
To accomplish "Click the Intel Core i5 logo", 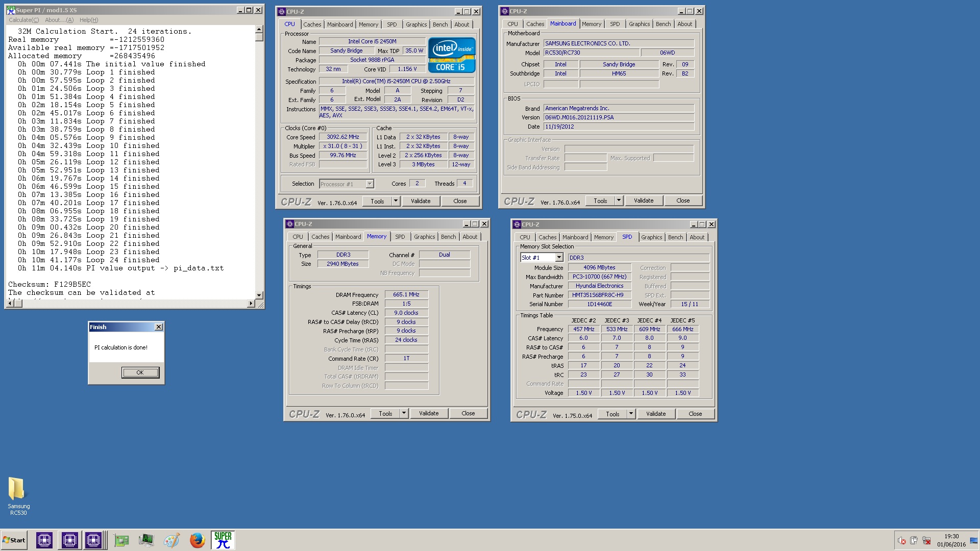I will (452, 55).
